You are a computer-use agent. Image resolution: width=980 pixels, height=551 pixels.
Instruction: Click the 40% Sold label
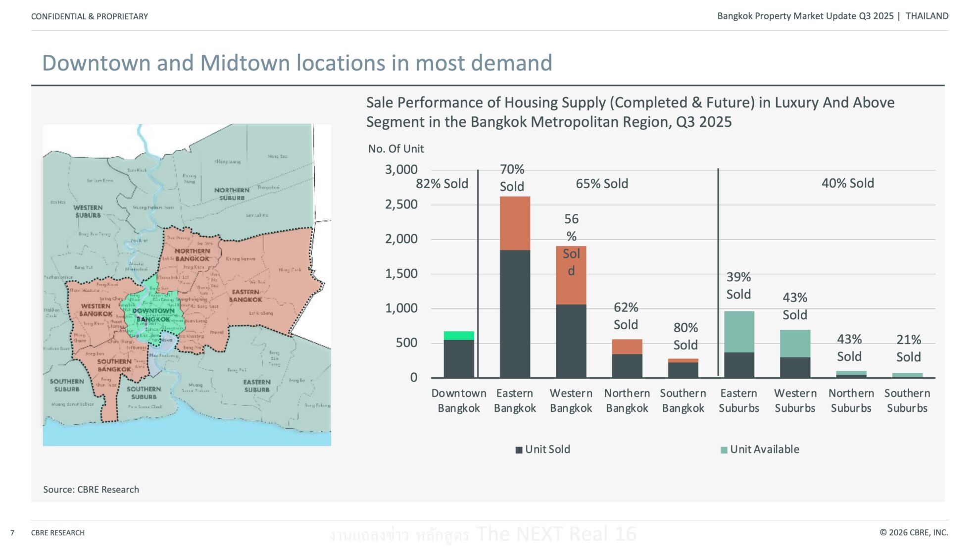point(847,183)
